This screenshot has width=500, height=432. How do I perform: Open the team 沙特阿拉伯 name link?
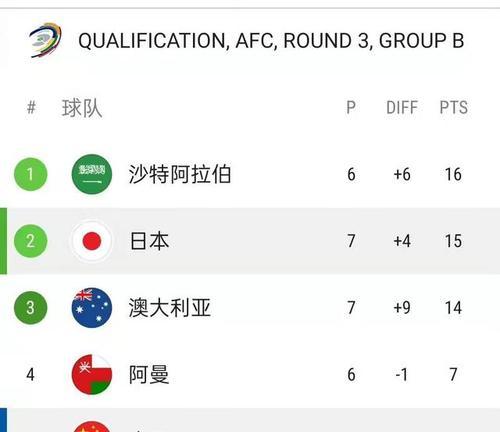[x=180, y=174]
